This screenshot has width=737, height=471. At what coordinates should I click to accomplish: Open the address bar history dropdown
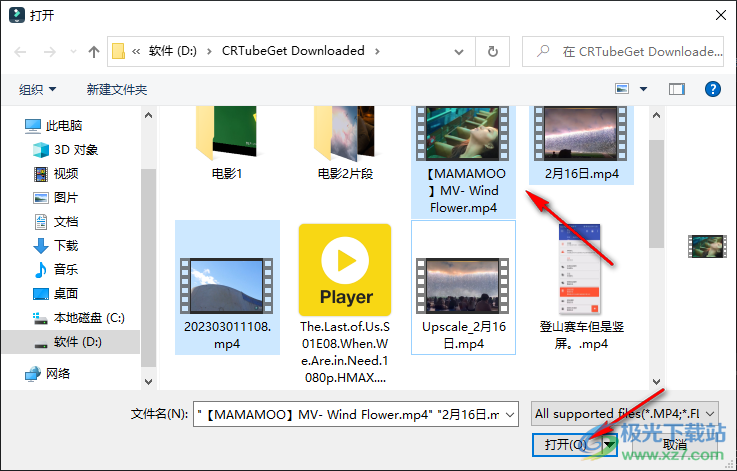465,51
